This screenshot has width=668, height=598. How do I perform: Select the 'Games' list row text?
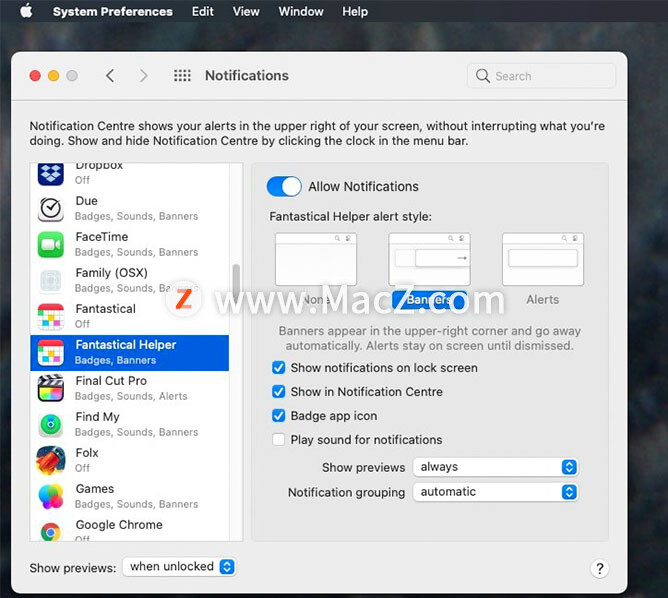[x=95, y=489]
